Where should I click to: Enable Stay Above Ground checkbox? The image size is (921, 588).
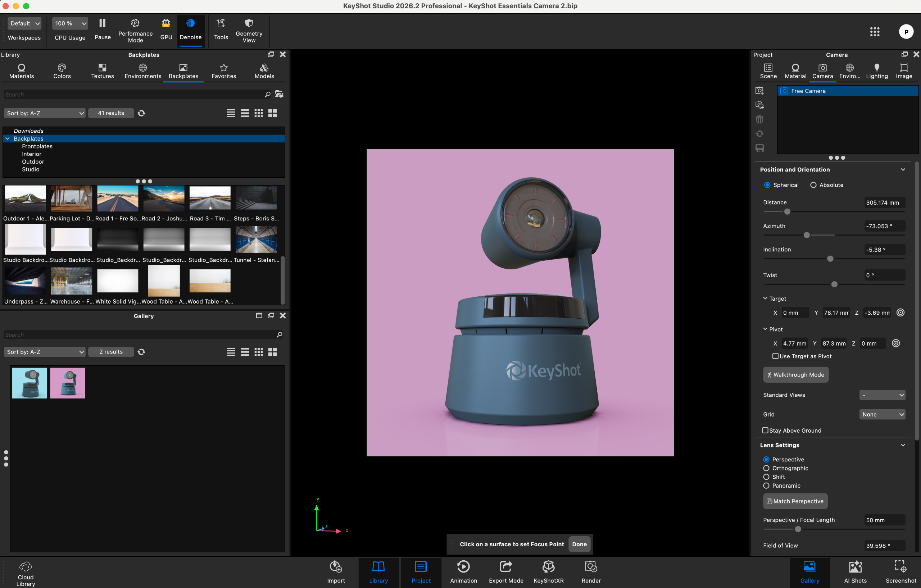click(x=765, y=430)
